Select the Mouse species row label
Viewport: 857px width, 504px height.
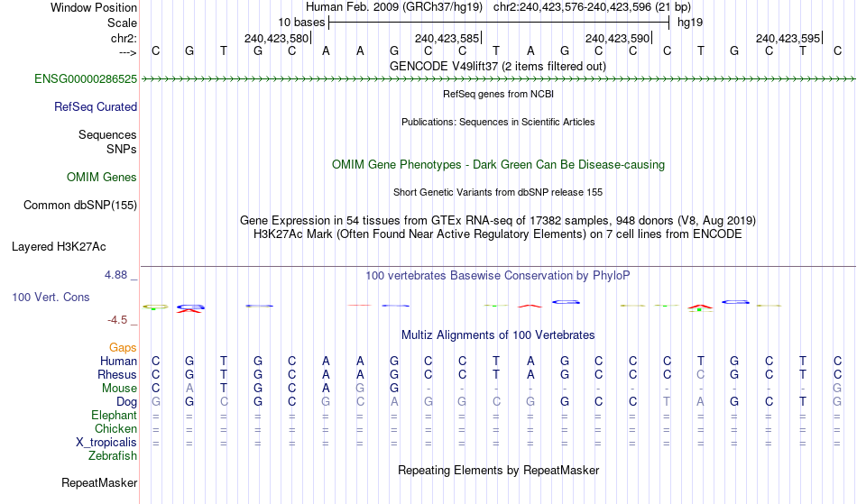[x=119, y=389]
